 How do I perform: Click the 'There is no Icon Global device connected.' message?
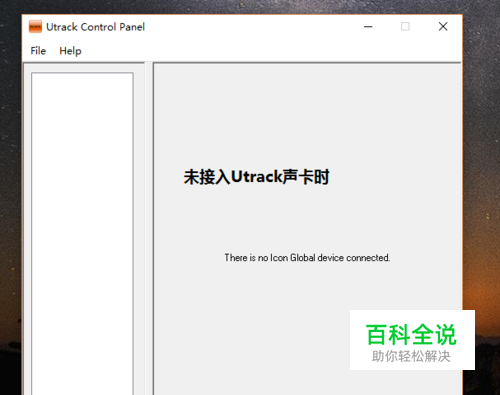coord(307,258)
